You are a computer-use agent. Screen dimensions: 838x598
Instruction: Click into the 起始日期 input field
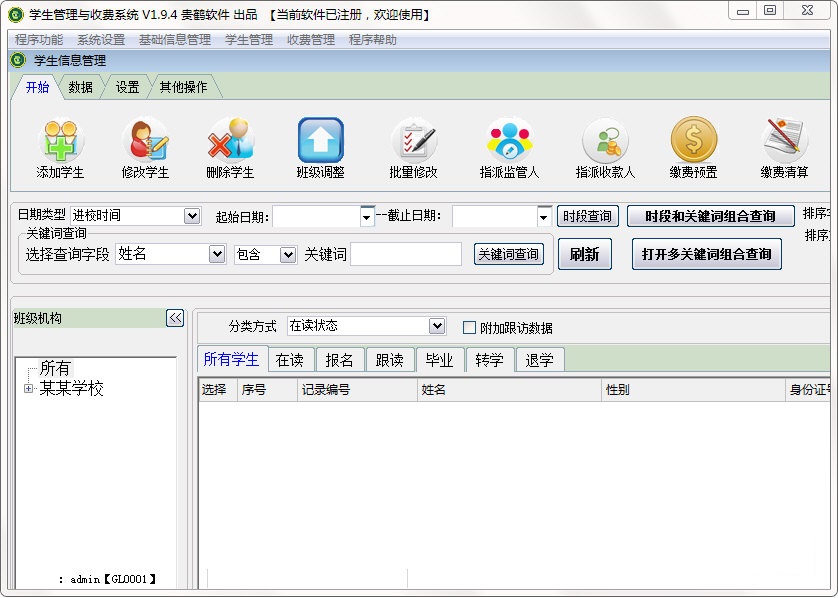(316, 217)
